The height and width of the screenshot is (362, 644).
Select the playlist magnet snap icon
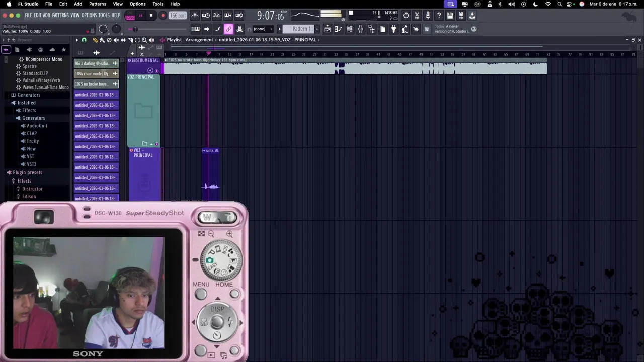click(84, 40)
